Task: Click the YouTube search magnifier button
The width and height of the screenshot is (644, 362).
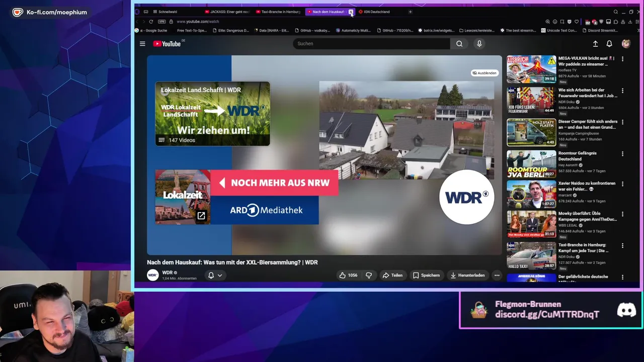Action: pyautogui.click(x=459, y=44)
